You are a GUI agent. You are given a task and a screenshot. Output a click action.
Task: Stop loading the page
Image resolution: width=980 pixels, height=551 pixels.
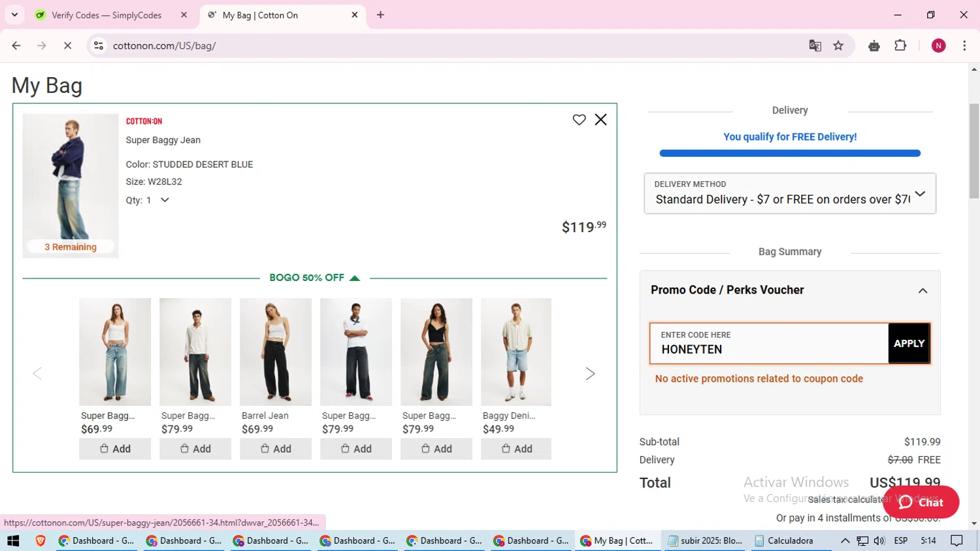67,46
